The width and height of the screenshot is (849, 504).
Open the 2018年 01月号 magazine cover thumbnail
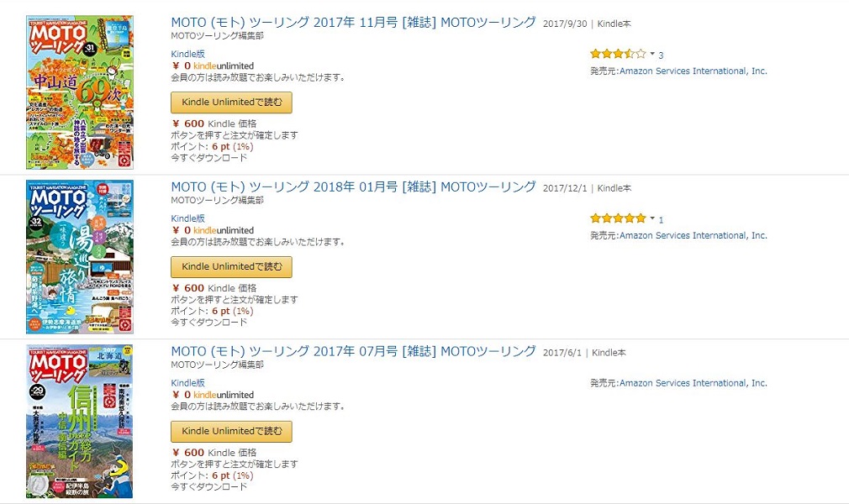(80, 256)
